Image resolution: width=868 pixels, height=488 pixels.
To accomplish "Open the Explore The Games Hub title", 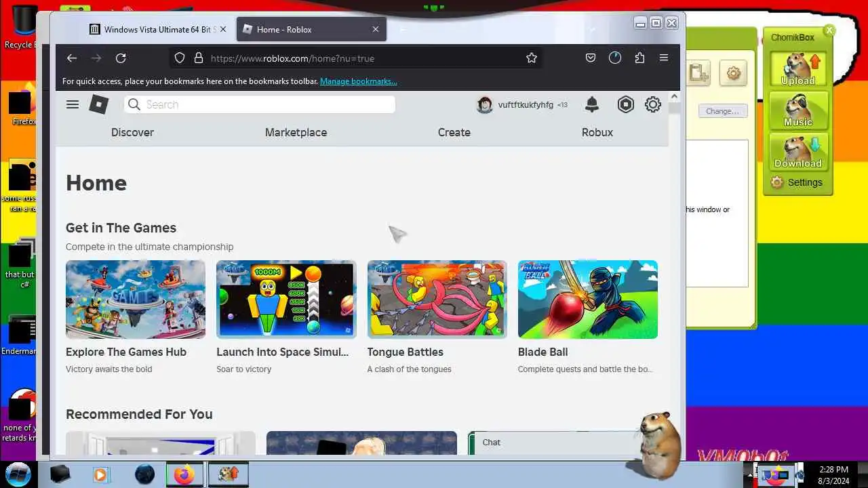I will pyautogui.click(x=126, y=352).
